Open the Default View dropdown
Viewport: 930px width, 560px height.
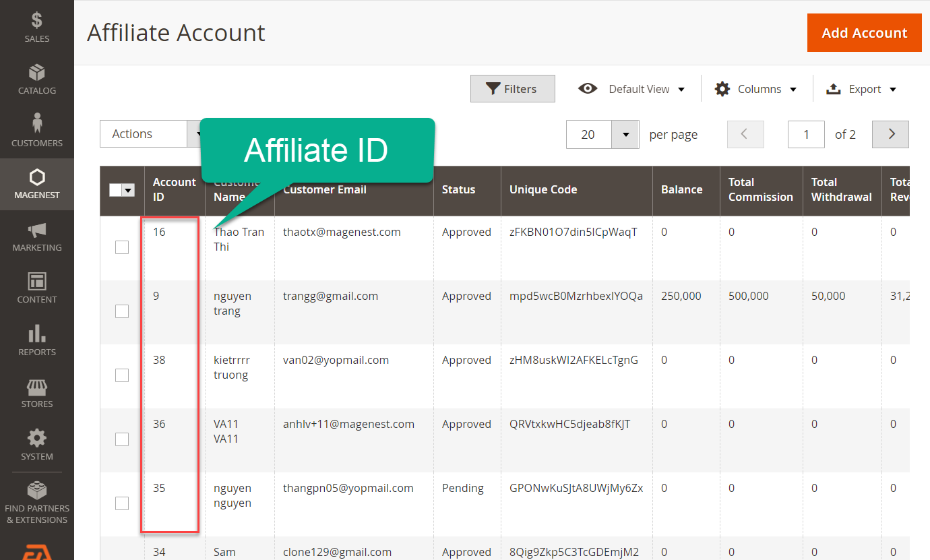tap(631, 89)
